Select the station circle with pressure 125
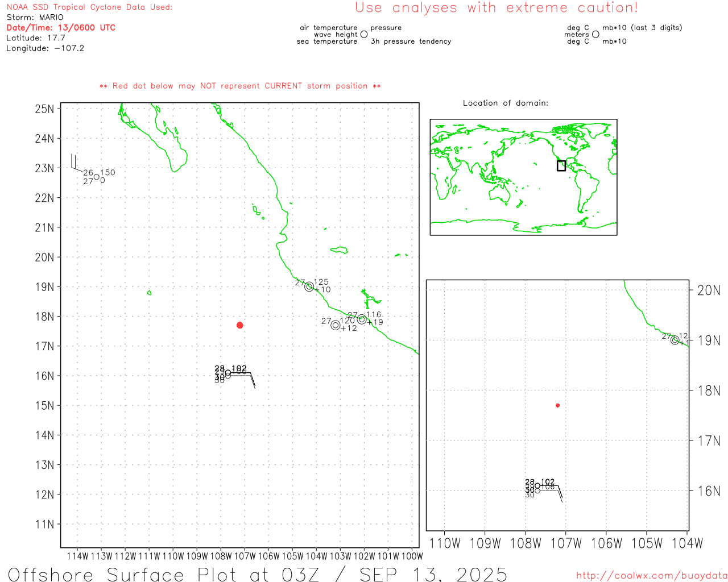This screenshot has width=728, height=582. [309, 286]
